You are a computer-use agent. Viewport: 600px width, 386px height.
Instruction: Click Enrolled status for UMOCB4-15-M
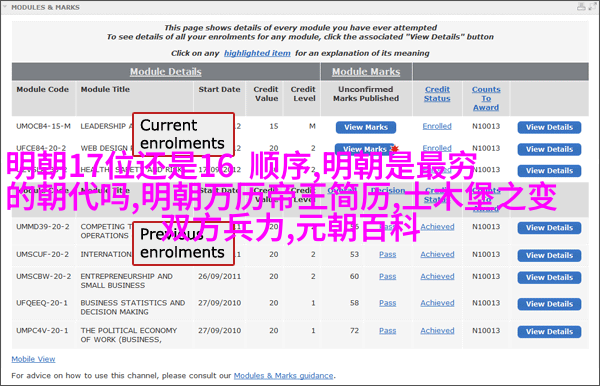pos(437,126)
